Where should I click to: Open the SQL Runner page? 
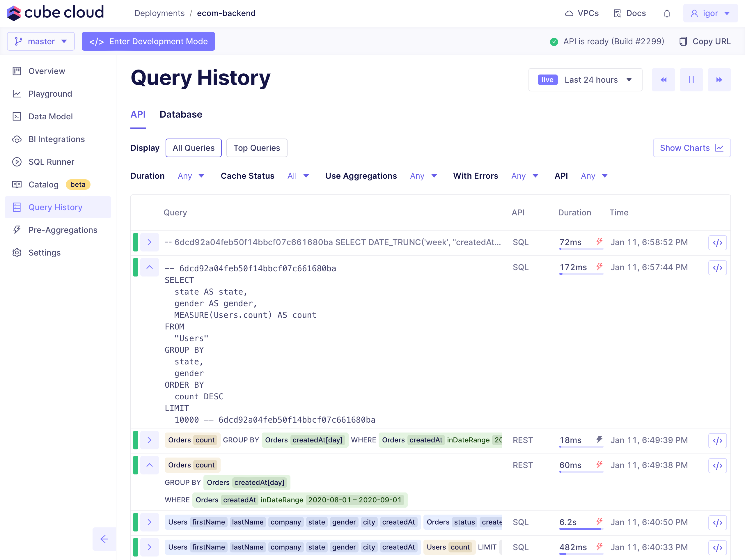tap(51, 162)
